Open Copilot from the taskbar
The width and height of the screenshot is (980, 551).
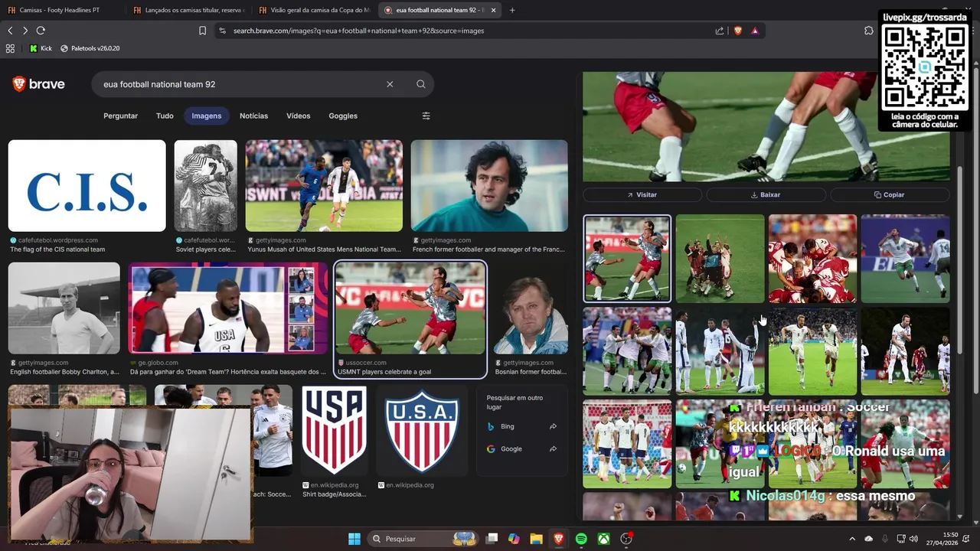pos(514,539)
